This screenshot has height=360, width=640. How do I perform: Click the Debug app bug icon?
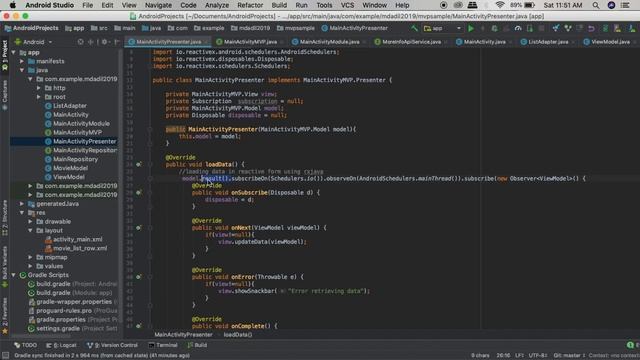(494, 28)
